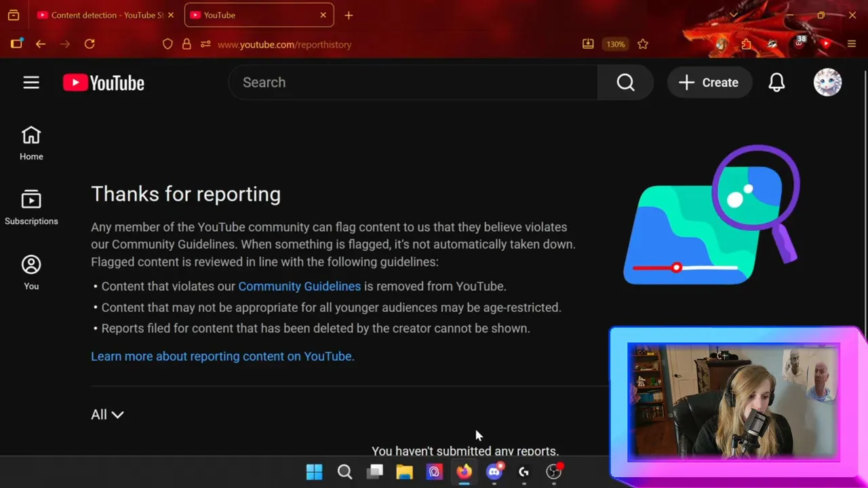Open Discord from the taskbar

[x=494, y=472]
